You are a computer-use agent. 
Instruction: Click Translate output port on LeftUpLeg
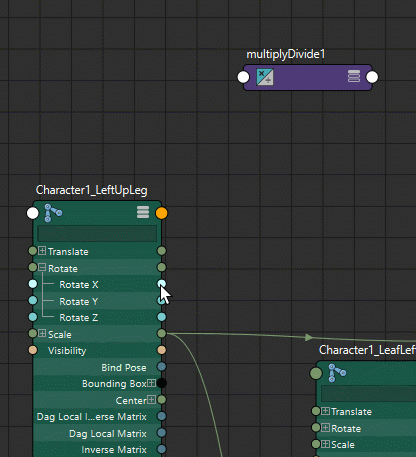tap(162, 251)
